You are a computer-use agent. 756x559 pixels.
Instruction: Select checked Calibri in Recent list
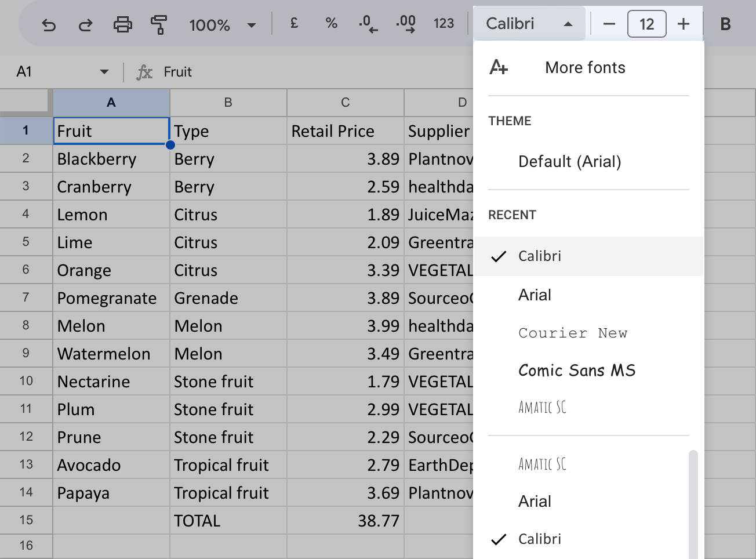click(588, 256)
